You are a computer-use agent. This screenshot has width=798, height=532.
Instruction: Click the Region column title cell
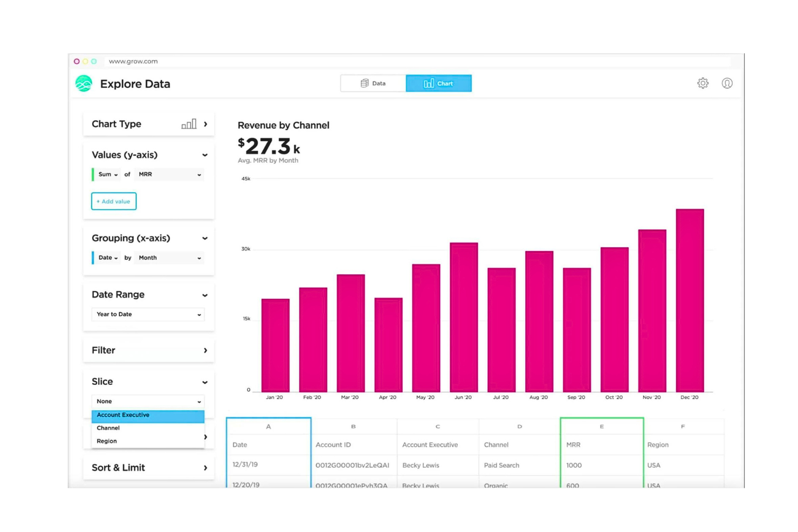[683, 445]
